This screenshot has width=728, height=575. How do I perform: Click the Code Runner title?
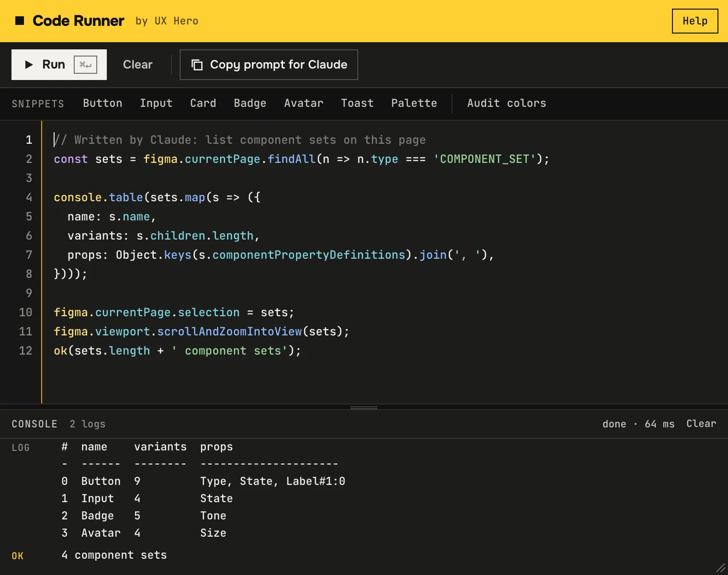point(79,21)
